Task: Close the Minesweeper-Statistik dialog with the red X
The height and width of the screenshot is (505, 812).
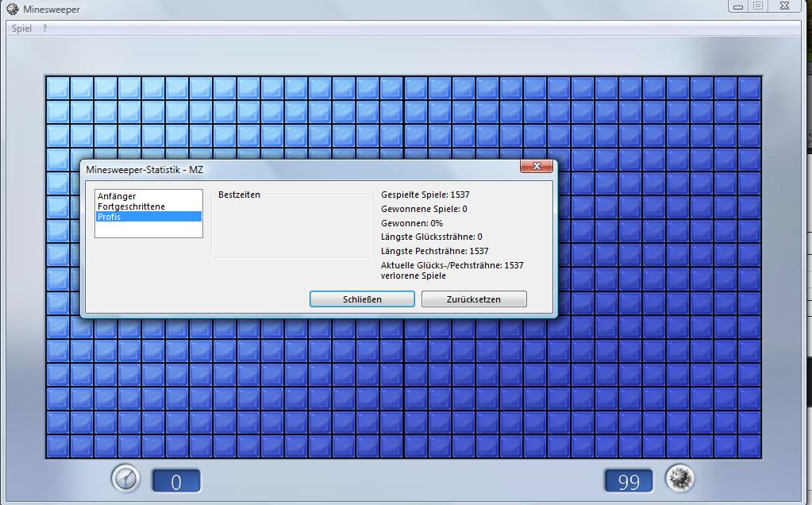Action: coord(537,167)
